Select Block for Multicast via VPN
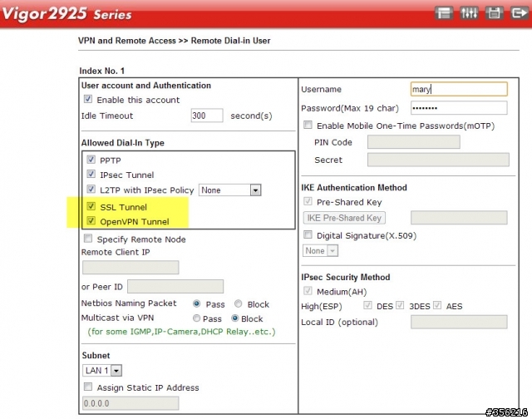532x419 pixels. click(x=234, y=318)
